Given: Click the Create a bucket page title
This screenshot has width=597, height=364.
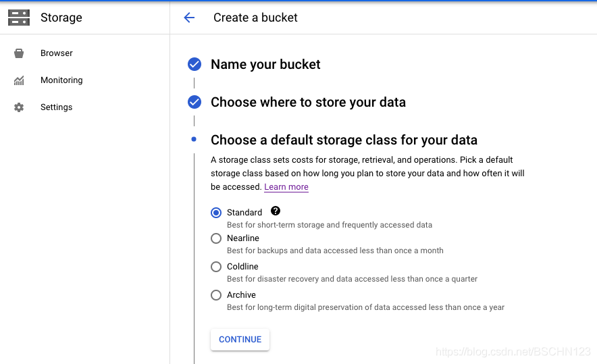Looking at the screenshot, I should point(255,18).
